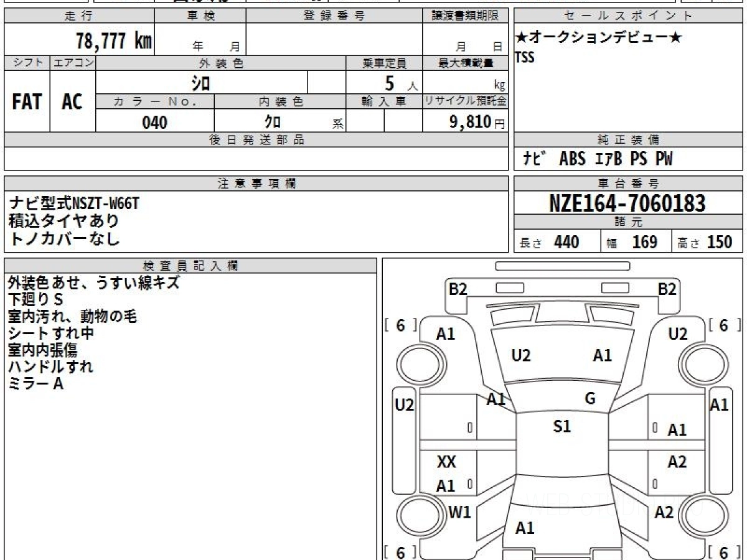The width and height of the screenshot is (747, 560).
Task: Select the シートすれ中 inspector note
Action: pos(51,333)
